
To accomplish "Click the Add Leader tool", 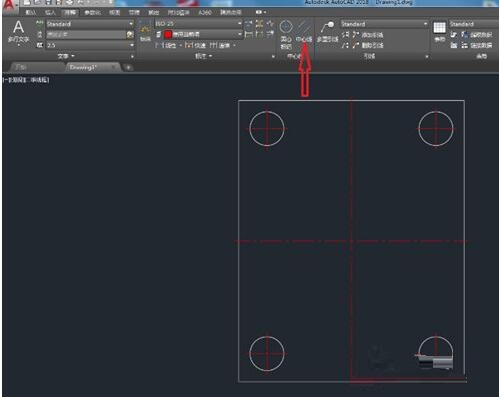I will pos(368,35).
